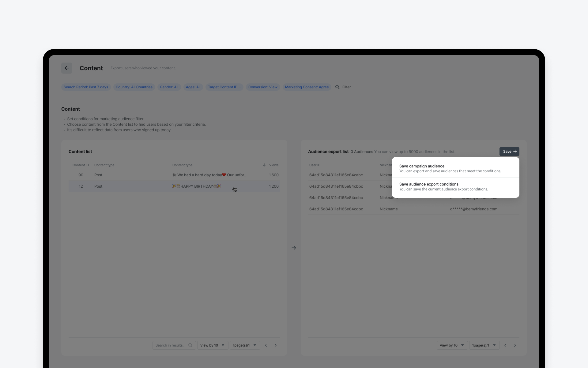Open Content list View by 10 dropdown
The width and height of the screenshot is (588, 368).
click(213, 345)
